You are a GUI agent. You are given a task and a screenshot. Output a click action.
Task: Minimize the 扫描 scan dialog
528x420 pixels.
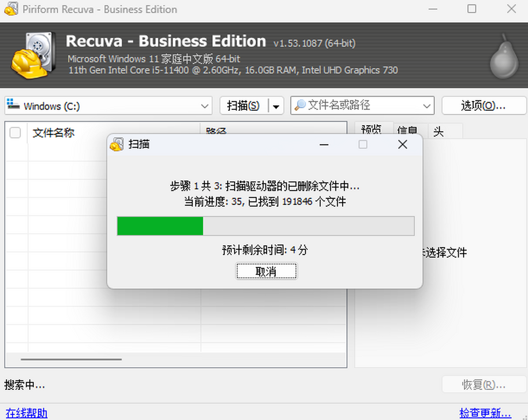coord(324,144)
